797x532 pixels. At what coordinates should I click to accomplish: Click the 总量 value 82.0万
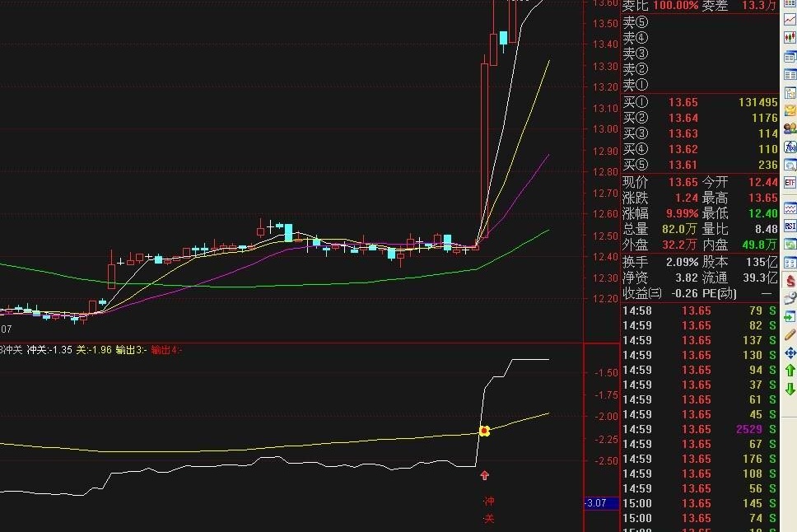click(679, 230)
